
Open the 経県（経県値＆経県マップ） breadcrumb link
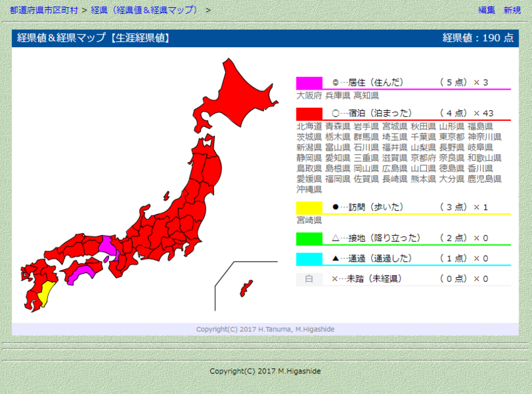point(144,10)
